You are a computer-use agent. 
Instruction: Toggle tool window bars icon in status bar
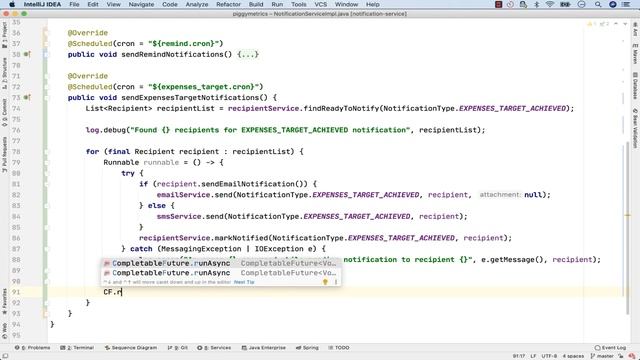5,356
